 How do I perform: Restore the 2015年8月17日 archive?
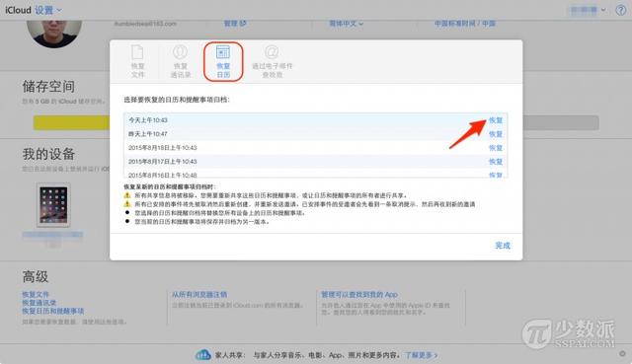point(496,162)
